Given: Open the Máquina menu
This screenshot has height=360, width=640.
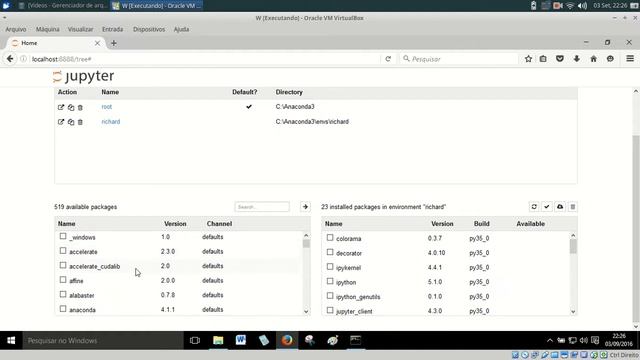Looking at the screenshot, I should (x=47, y=29).
